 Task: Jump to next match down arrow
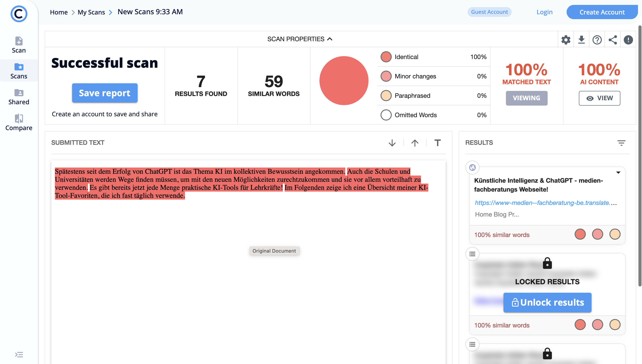tap(392, 143)
